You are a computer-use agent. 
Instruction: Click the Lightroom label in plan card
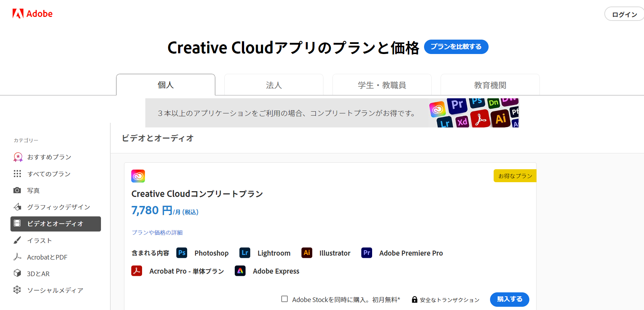(274, 253)
